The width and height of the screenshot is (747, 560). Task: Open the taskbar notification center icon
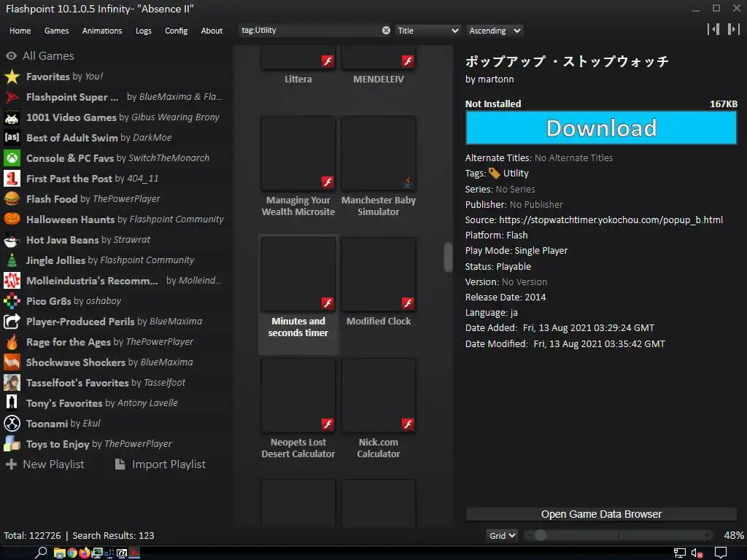(x=721, y=553)
